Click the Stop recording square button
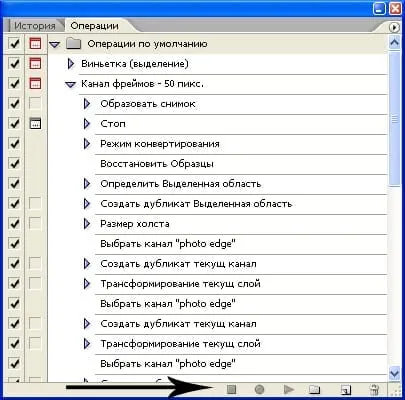The height and width of the screenshot is (400, 405). (231, 389)
